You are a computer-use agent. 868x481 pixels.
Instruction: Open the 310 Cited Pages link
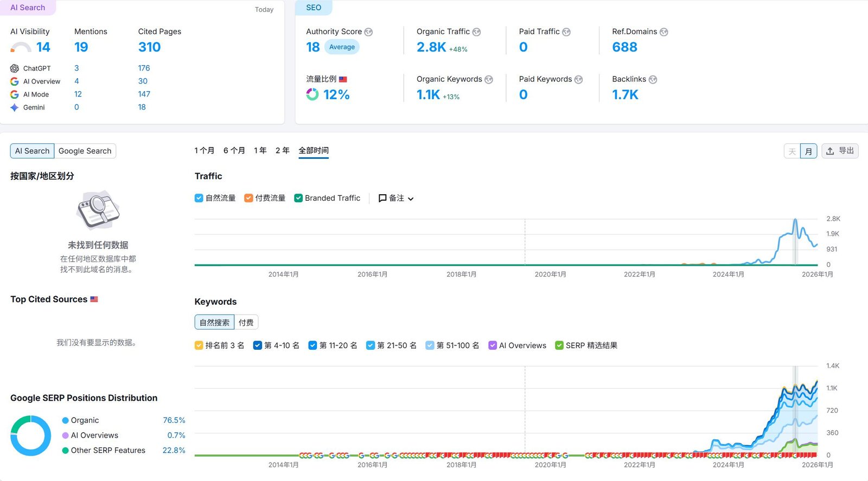pyautogui.click(x=149, y=47)
